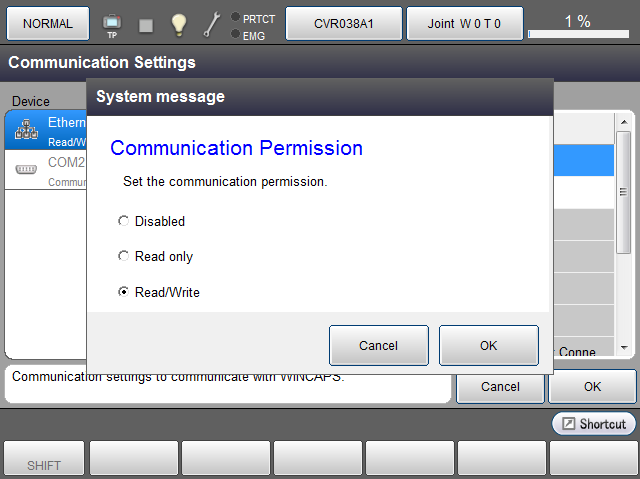
Task: Select the Read/Write radio button
Action: coord(124,292)
